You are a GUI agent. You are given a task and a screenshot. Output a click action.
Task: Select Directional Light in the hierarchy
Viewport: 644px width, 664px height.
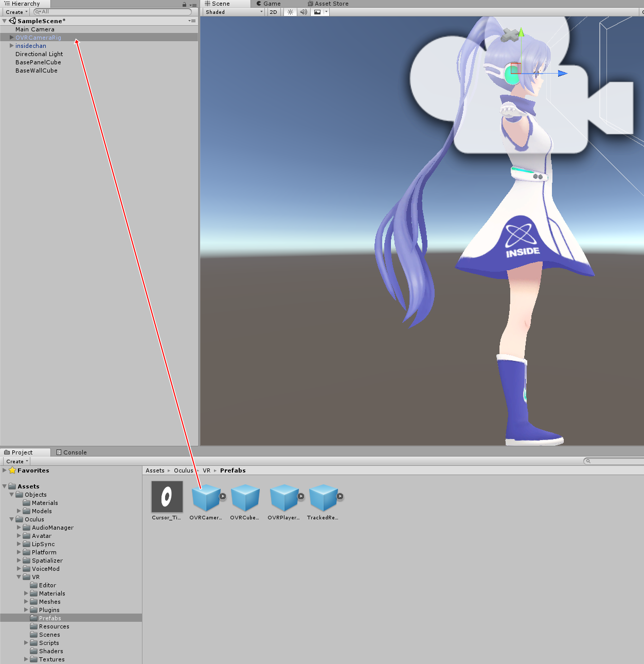coord(40,54)
